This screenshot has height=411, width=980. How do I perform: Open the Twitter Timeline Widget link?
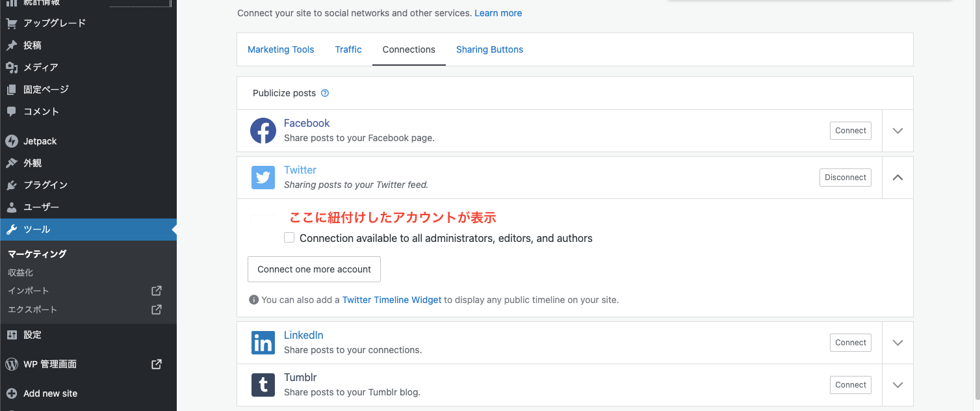click(392, 300)
